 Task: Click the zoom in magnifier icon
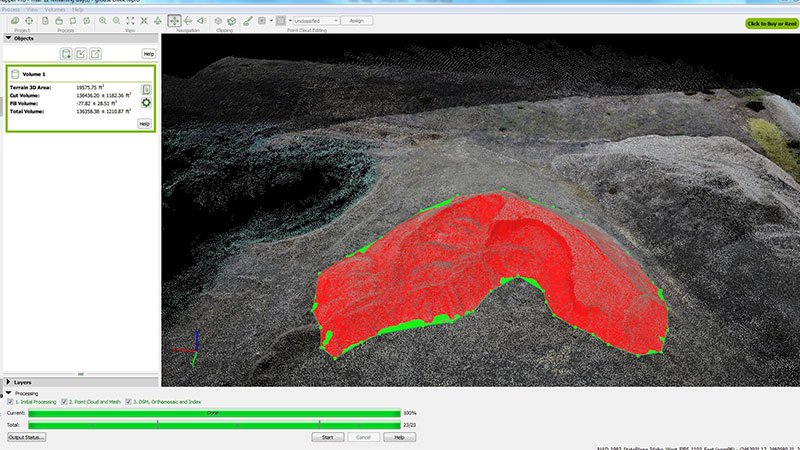click(102, 20)
